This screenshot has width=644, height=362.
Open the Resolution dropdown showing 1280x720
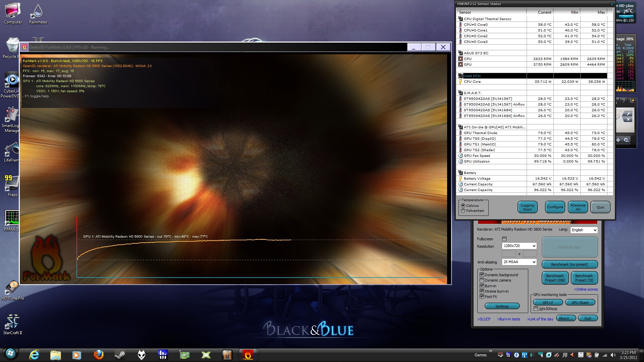[x=519, y=246]
